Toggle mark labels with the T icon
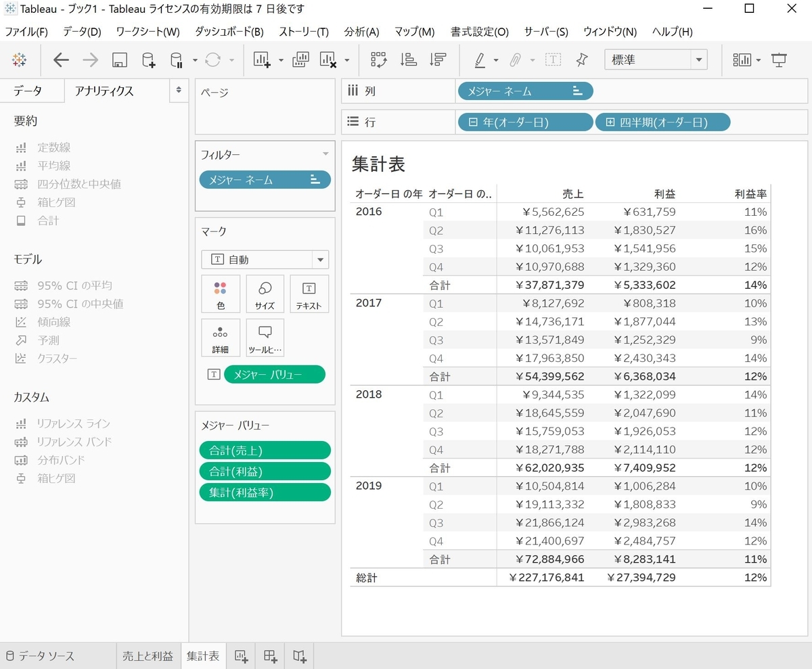This screenshot has width=812, height=669. point(553,60)
